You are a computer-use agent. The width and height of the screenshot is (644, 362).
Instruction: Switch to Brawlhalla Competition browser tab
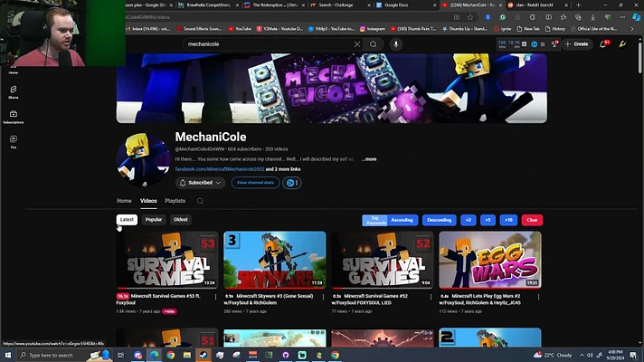pos(209,5)
